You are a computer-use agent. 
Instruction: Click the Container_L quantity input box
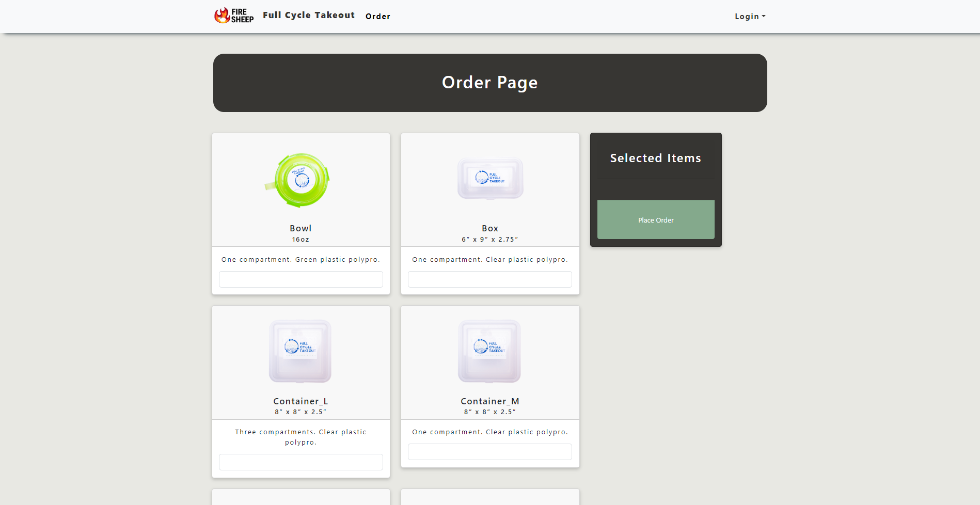[x=301, y=462]
